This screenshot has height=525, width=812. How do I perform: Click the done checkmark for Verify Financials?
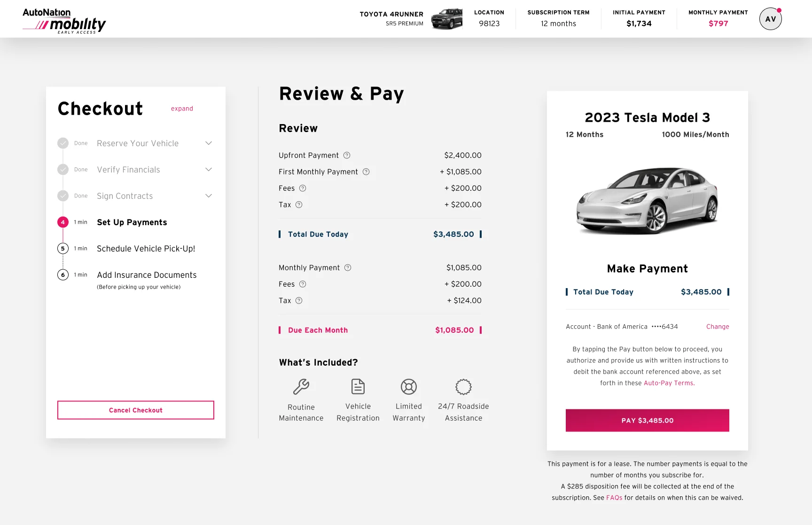coord(63,170)
